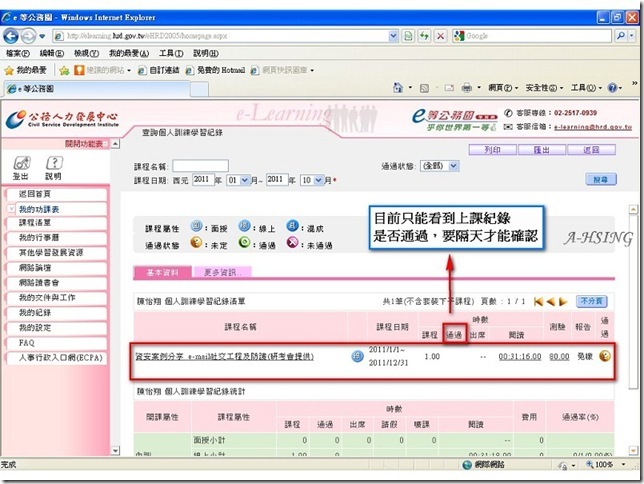Go to the next page arrow icon
Viewport: 644px width, 484px height.
564,302
